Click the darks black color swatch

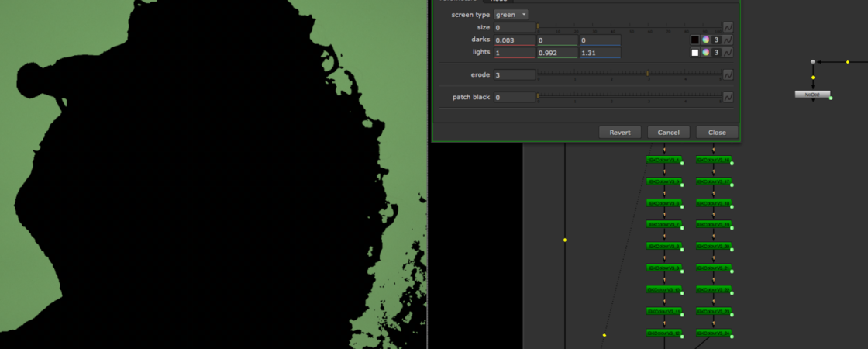[x=694, y=40]
